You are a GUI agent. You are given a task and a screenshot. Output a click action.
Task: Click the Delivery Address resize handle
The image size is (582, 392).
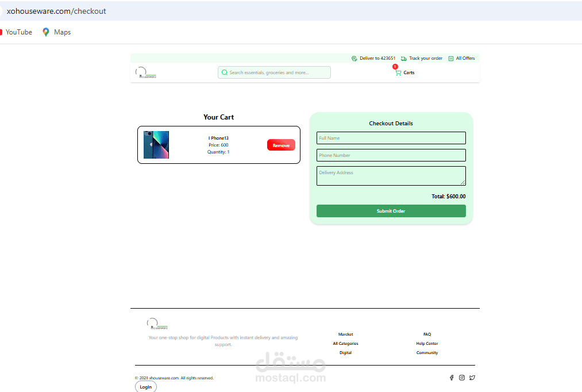[x=463, y=182]
